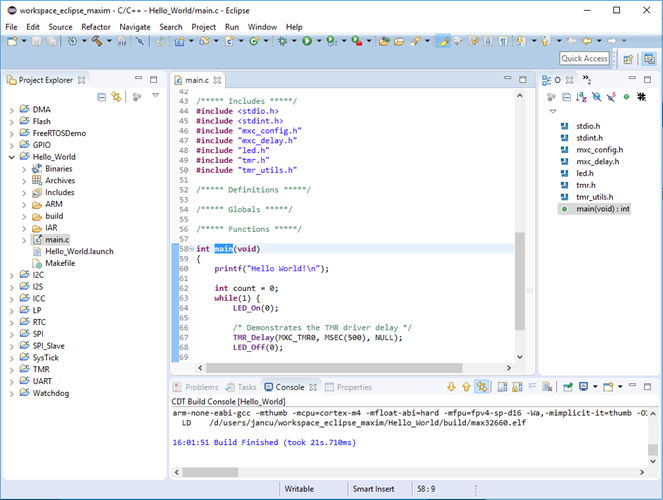
Task: Collapse the main function fold marker at line 58
Action: (189, 249)
